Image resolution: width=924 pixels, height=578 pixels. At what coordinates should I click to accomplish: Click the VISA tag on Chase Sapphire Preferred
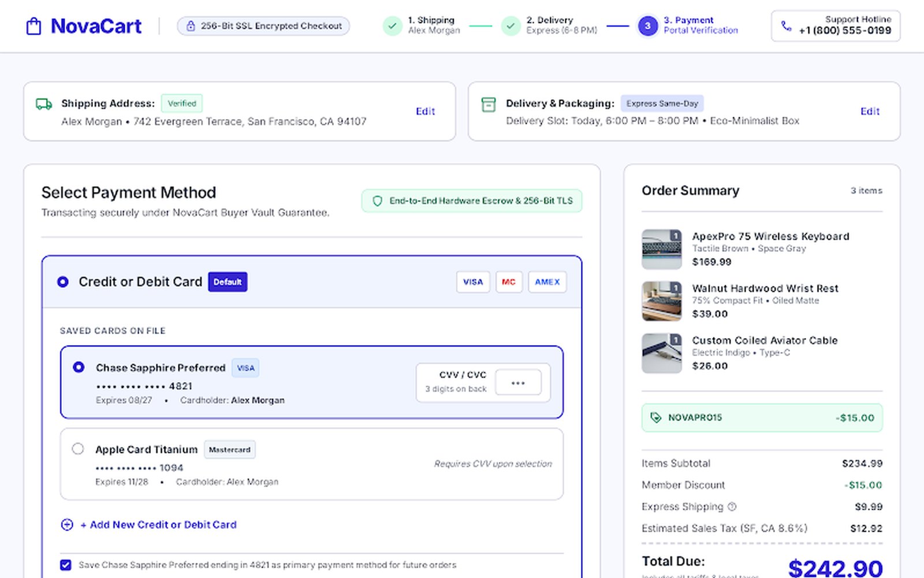tap(245, 368)
